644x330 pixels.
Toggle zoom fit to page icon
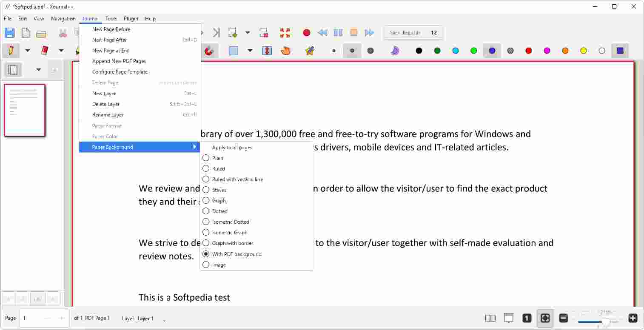(545, 318)
